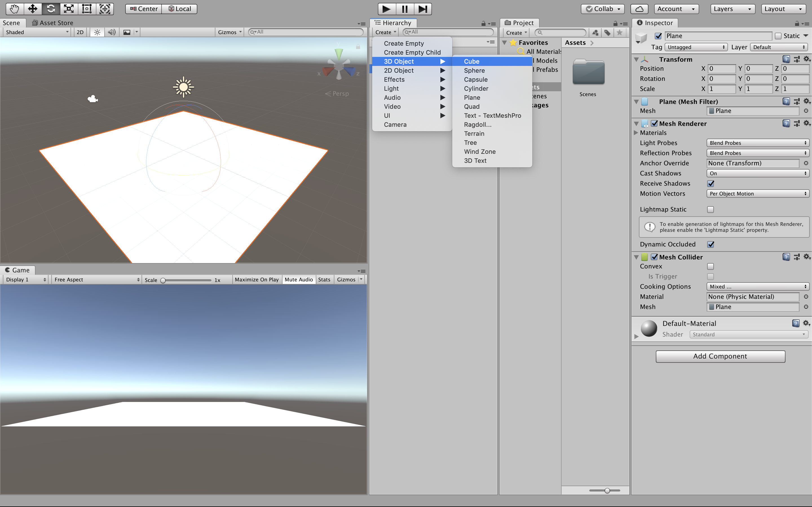Switch to the Asset Store tab
This screenshot has width=812, height=507.
click(x=53, y=23)
